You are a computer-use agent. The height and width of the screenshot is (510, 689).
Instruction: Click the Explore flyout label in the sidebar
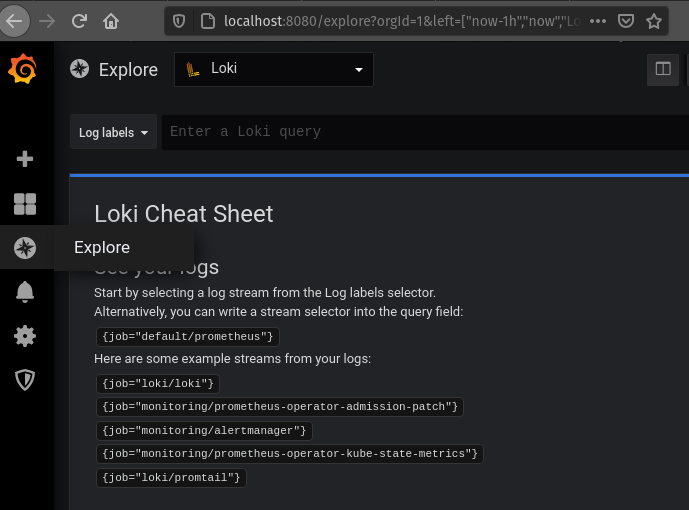click(102, 248)
